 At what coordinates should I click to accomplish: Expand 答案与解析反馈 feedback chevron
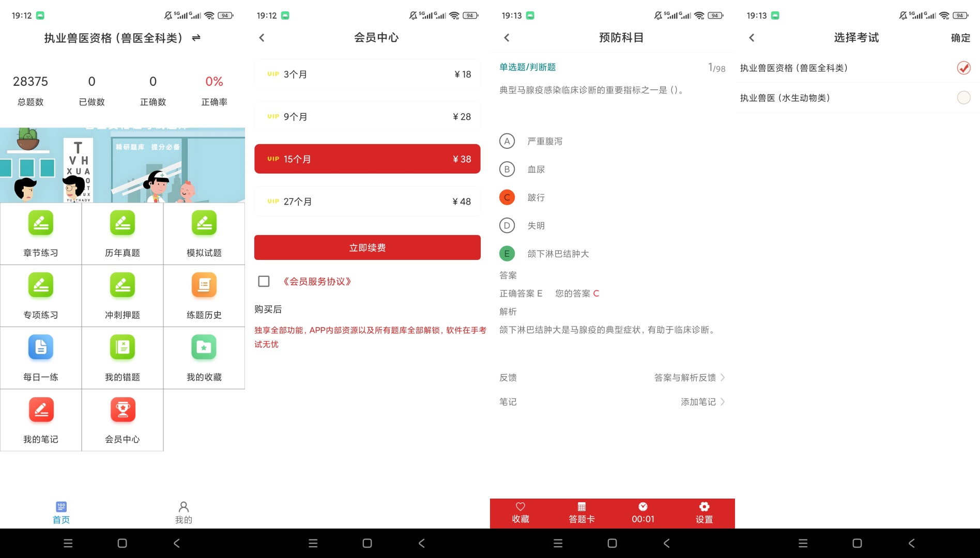point(723,378)
